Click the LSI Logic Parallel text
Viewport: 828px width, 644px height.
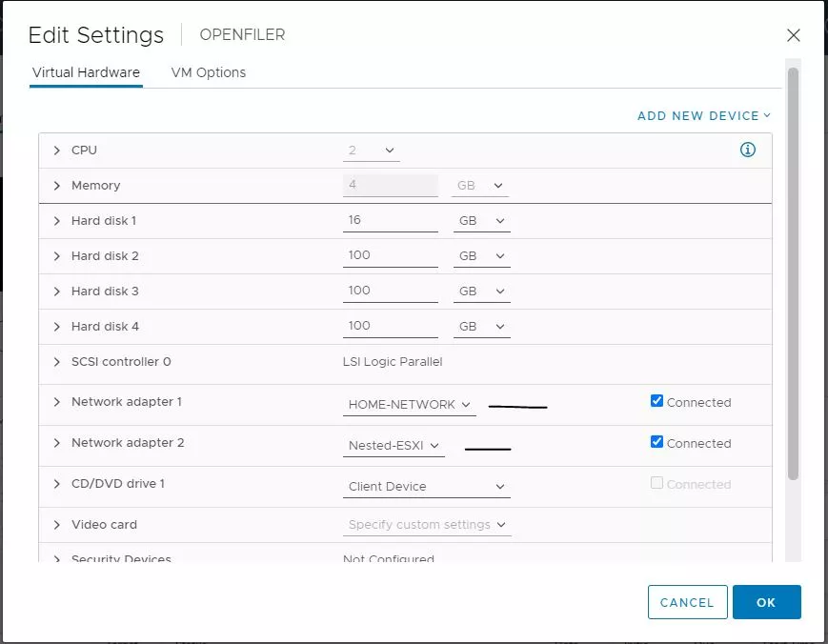[393, 362]
